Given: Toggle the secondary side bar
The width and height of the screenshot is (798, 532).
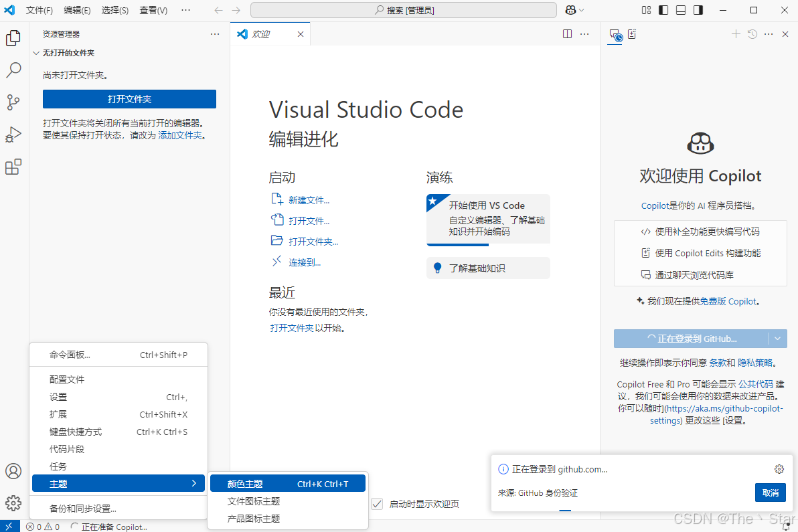Looking at the screenshot, I should (x=698, y=10).
